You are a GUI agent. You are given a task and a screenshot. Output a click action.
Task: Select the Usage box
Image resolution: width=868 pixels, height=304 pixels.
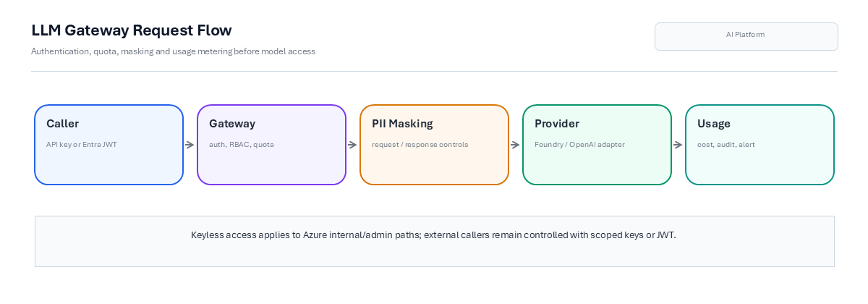tap(760, 145)
